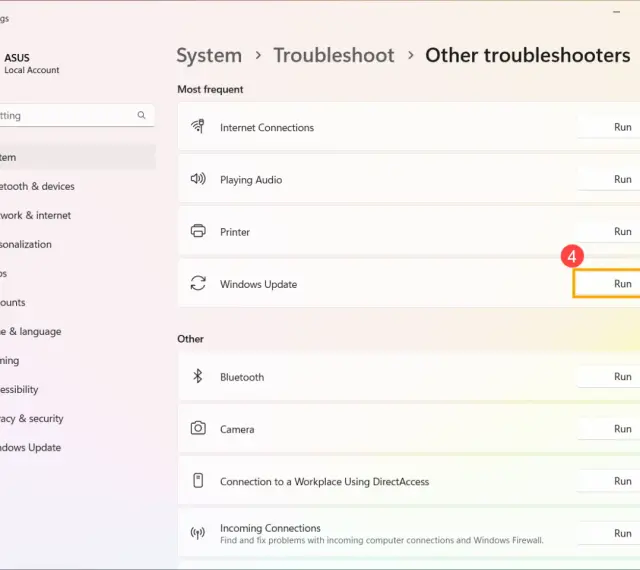Click the Windows Firewall description text

click(x=382, y=540)
